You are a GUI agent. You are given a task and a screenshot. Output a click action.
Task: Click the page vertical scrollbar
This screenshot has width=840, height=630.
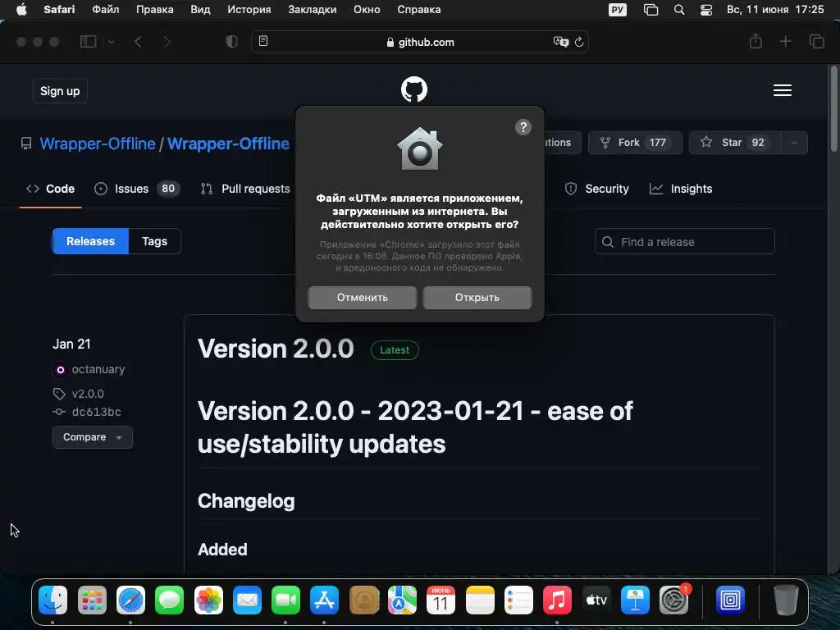coord(833,109)
